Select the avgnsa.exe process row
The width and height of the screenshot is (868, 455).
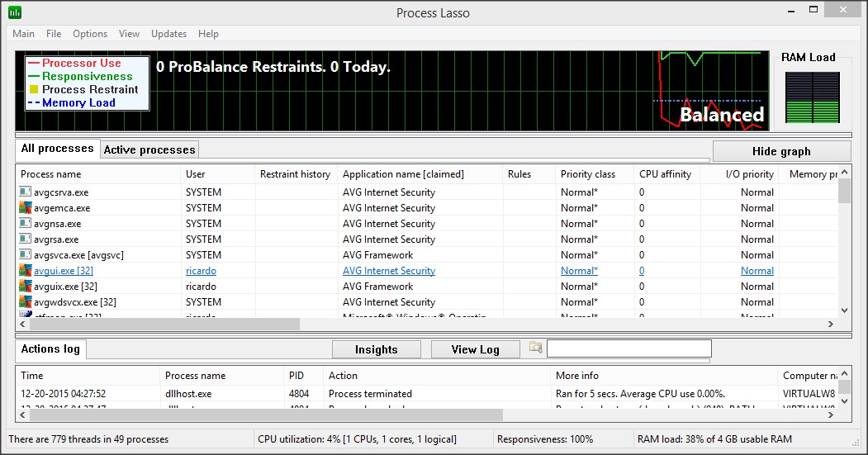tap(427, 224)
